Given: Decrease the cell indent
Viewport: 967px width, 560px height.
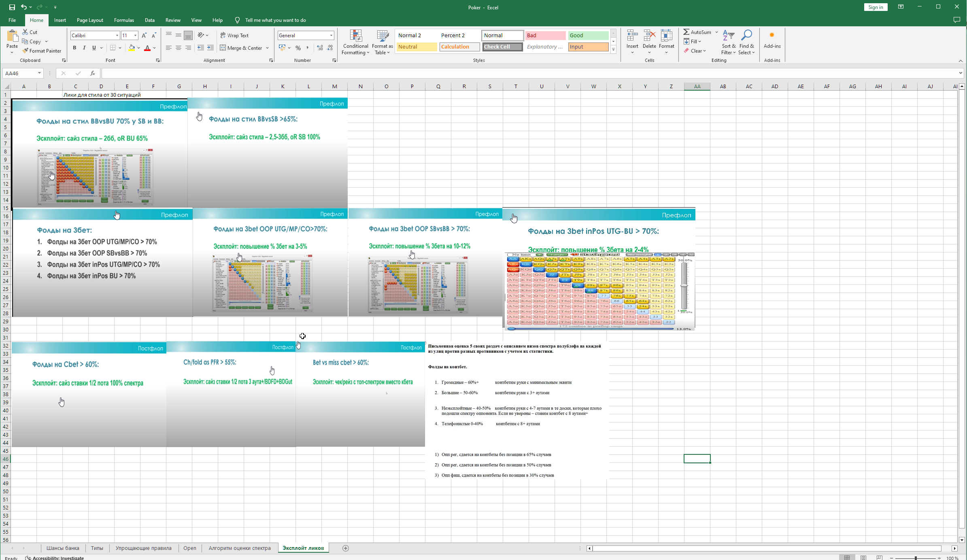Looking at the screenshot, I should (x=201, y=48).
